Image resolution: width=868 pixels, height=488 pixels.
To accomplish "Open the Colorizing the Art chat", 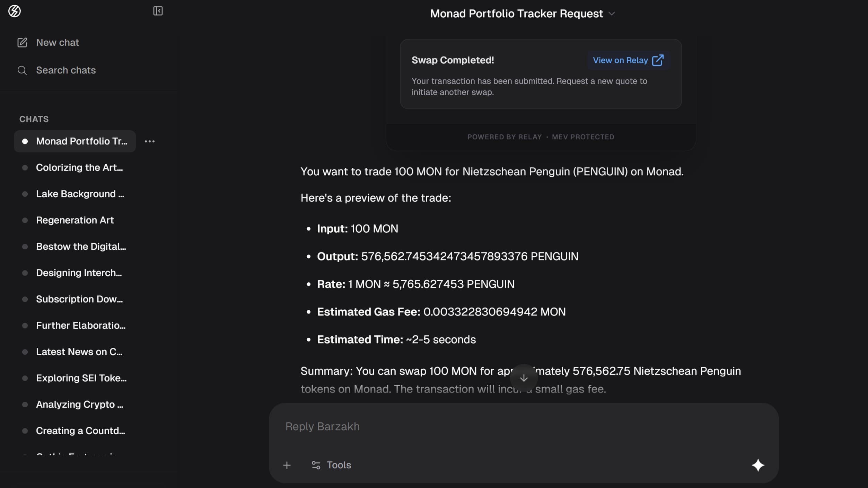I will [x=79, y=168].
